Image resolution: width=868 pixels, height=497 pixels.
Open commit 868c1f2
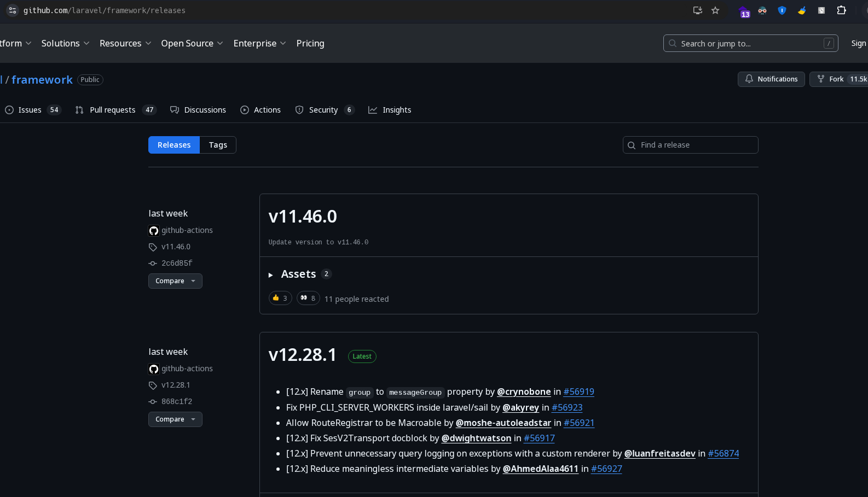click(x=177, y=402)
